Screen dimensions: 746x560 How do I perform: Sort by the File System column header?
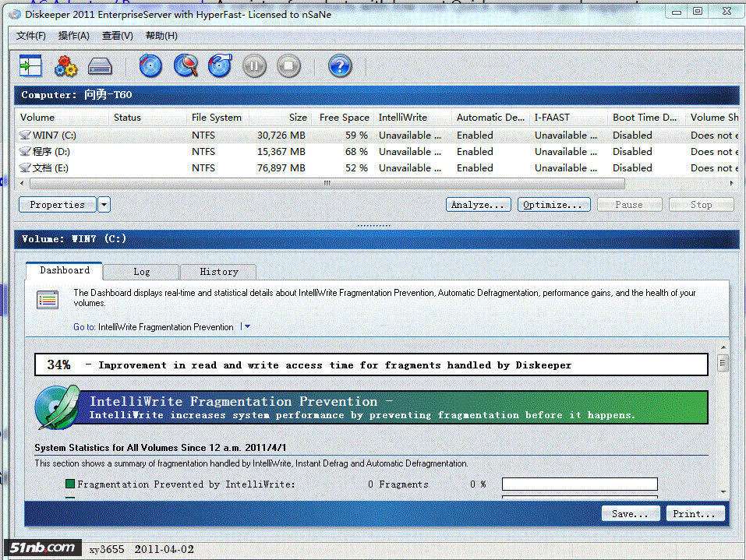click(x=218, y=118)
